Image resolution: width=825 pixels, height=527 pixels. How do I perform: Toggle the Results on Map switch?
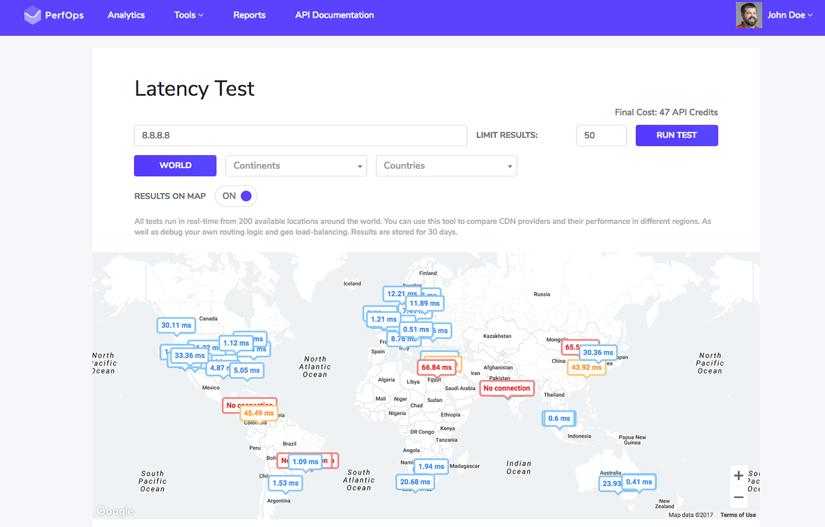236,196
